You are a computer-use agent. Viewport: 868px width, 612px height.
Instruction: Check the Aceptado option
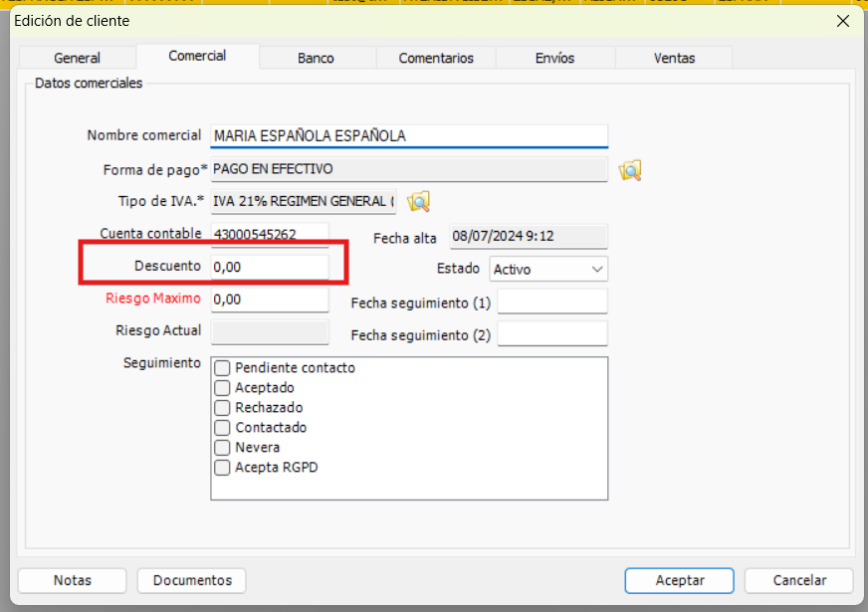221,387
